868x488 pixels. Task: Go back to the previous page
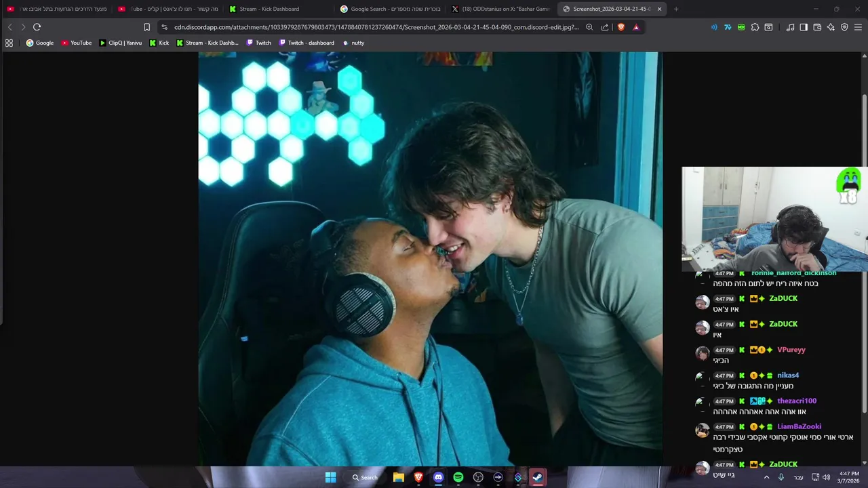(9, 27)
